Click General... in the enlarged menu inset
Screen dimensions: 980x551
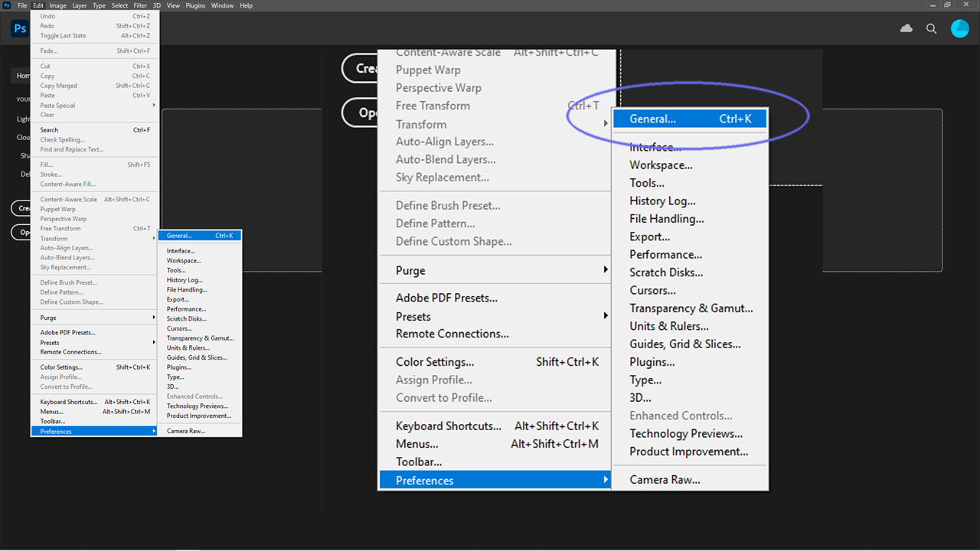690,119
